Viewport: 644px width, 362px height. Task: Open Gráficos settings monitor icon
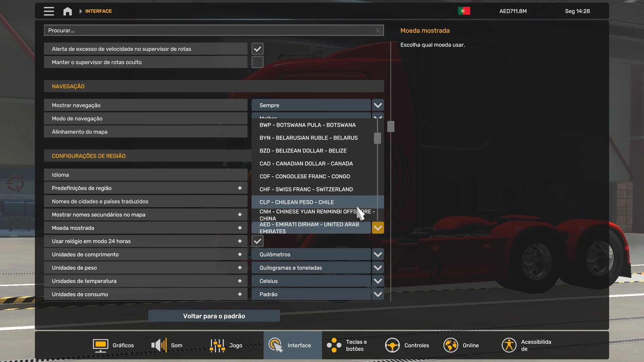point(100,345)
